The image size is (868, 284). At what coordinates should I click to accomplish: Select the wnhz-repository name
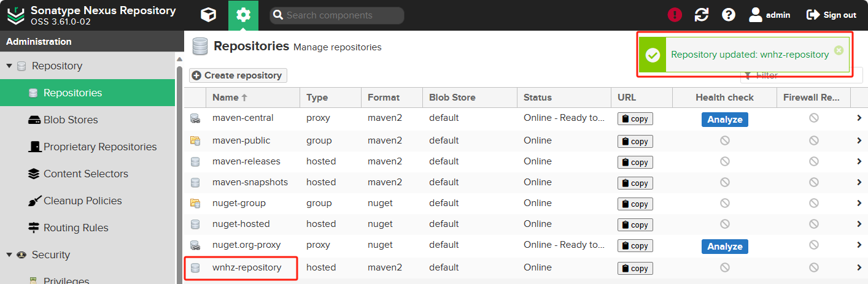[247, 267]
